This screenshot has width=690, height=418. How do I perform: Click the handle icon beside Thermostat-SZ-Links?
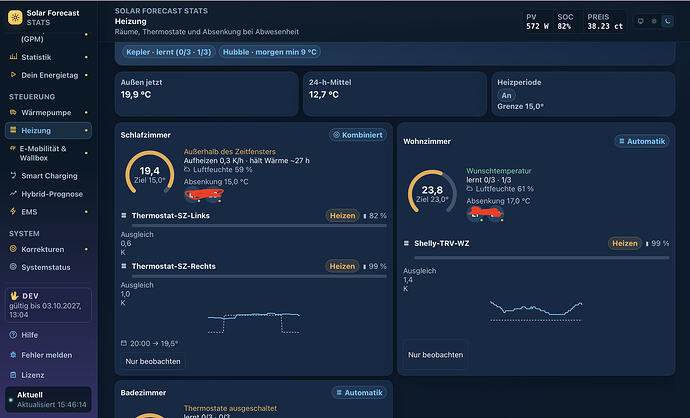click(x=124, y=216)
